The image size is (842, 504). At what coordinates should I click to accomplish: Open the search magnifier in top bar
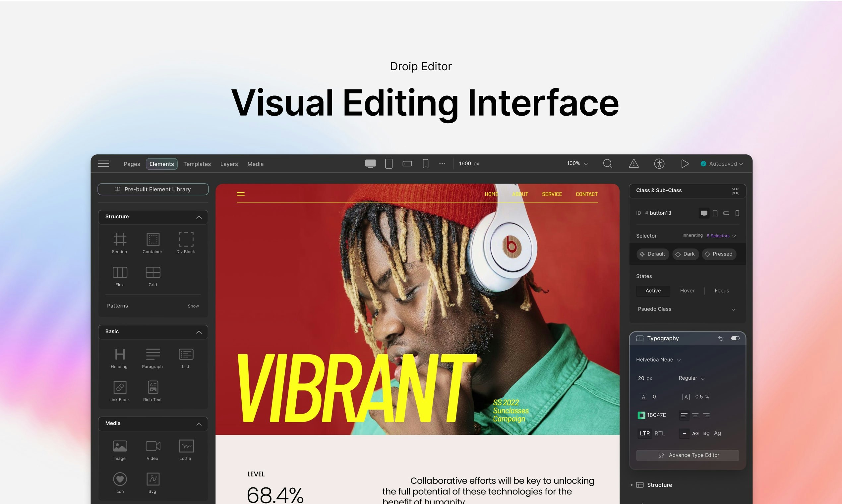[x=608, y=164]
